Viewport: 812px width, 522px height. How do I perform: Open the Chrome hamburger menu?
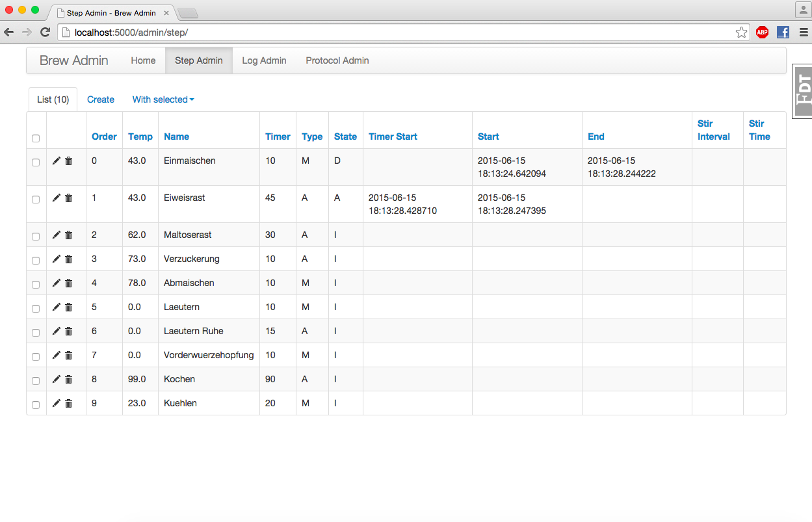click(x=804, y=32)
